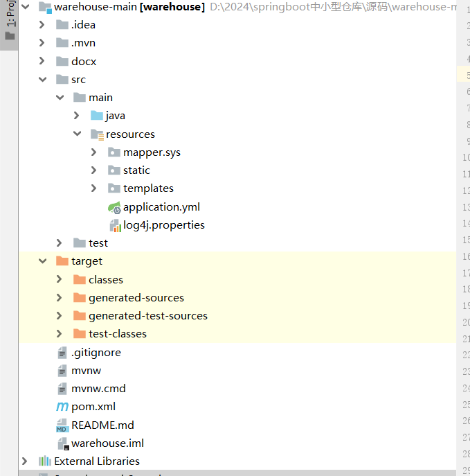Select the mvnw.cmd file
The width and height of the screenshot is (470, 476).
point(98,389)
